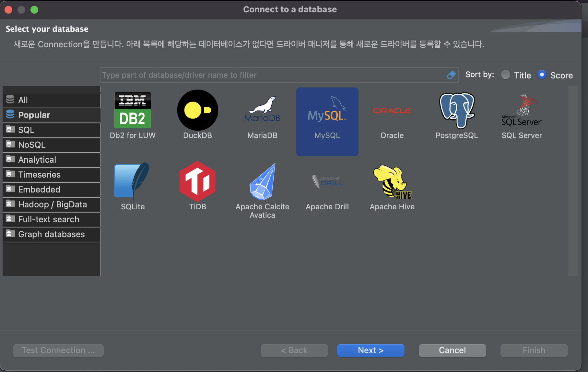Select the Embedded category
Viewport: 588px width, 372px height.
(x=52, y=190)
